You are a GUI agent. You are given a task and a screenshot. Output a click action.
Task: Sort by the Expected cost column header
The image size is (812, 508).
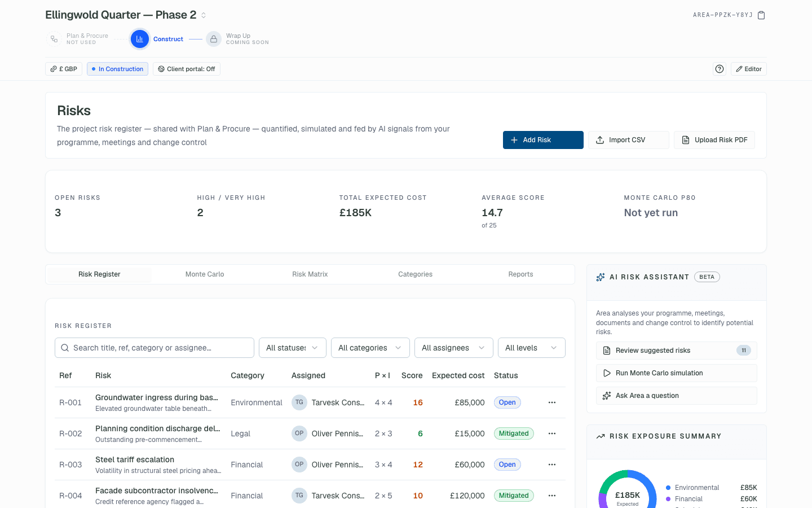(x=458, y=375)
